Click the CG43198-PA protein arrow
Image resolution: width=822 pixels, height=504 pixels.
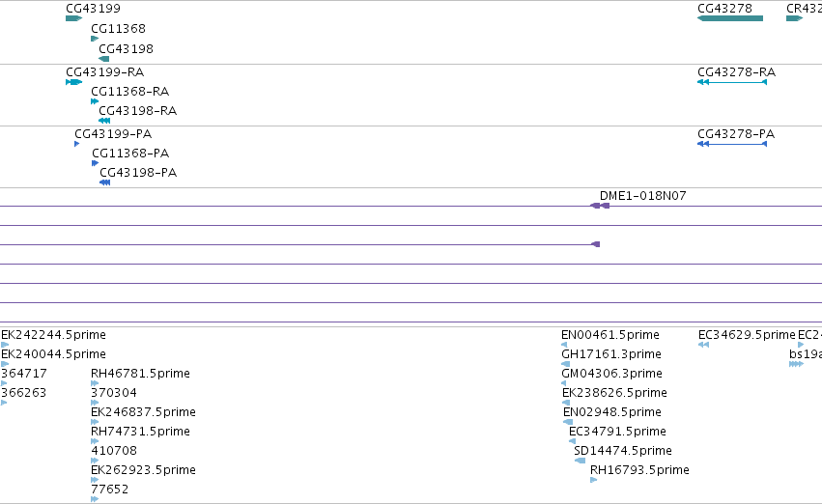click(105, 182)
